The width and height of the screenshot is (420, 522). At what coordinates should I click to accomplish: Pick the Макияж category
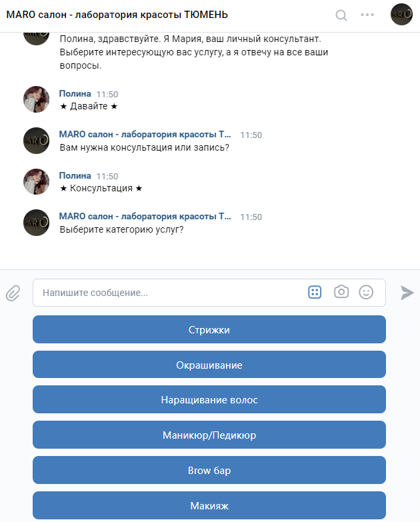pos(209,505)
